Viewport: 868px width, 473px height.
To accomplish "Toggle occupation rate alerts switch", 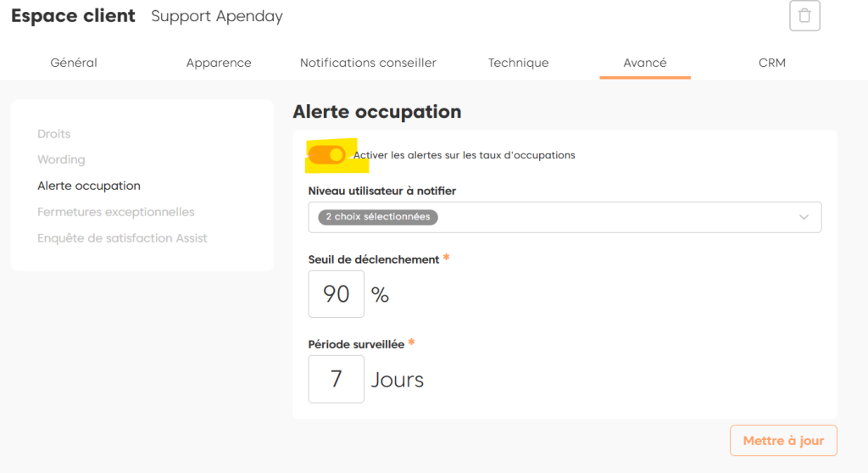I will (x=327, y=154).
